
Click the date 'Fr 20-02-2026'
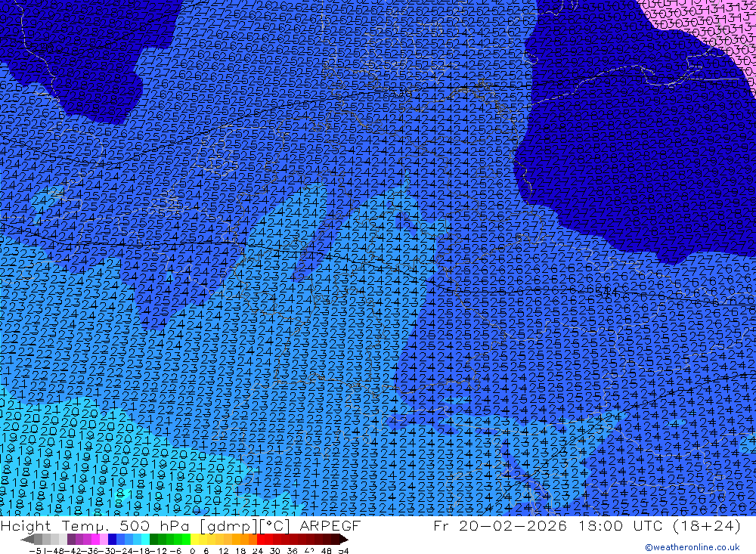tap(500, 525)
